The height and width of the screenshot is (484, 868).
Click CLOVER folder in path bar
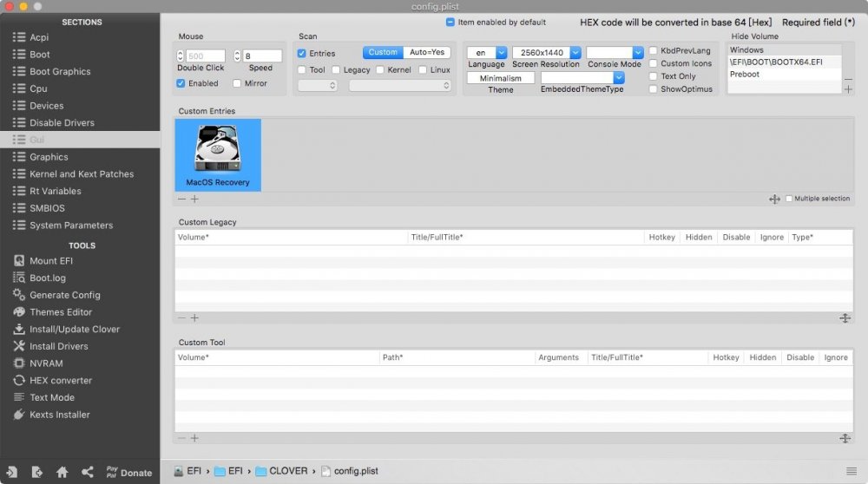[282, 471]
